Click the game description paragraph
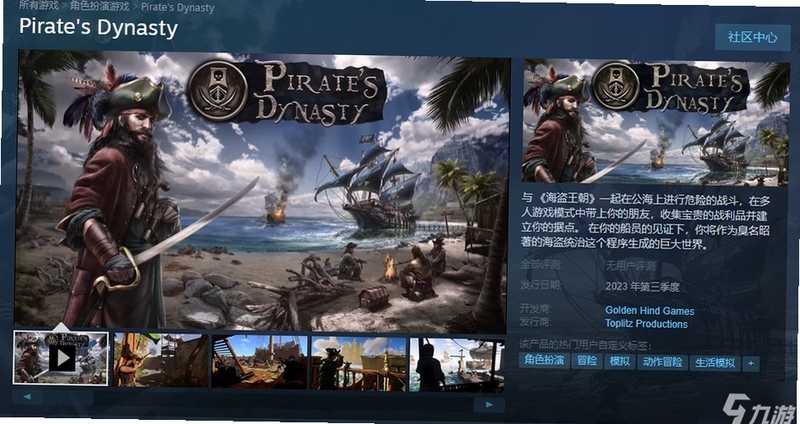This screenshot has height=424, width=800. pyautogui.click(x=645, y=221)
